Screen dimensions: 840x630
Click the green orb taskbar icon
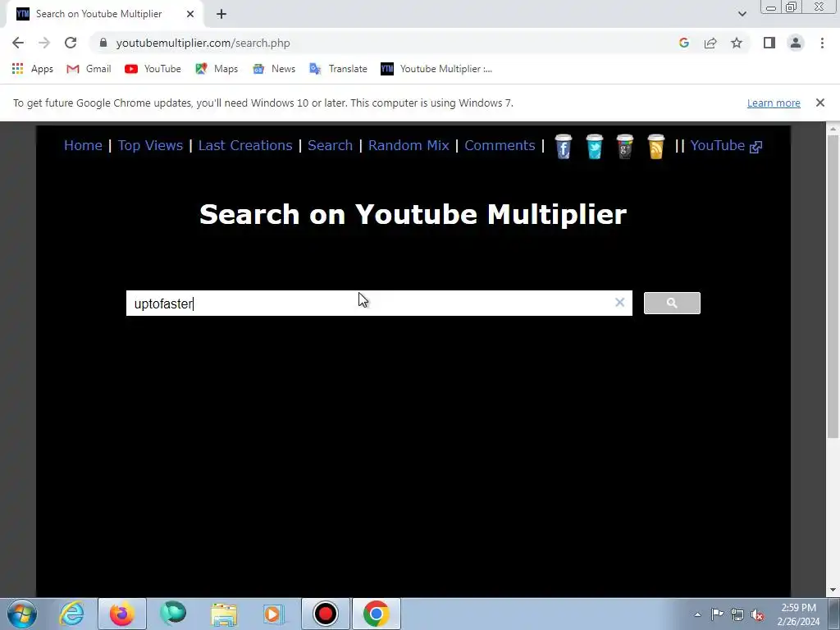[x=173, y=614]
